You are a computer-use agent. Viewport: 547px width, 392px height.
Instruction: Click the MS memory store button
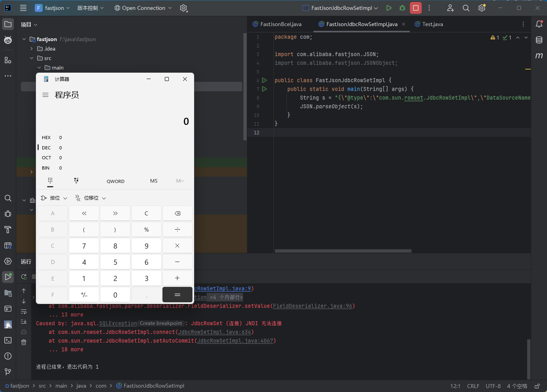154,181
